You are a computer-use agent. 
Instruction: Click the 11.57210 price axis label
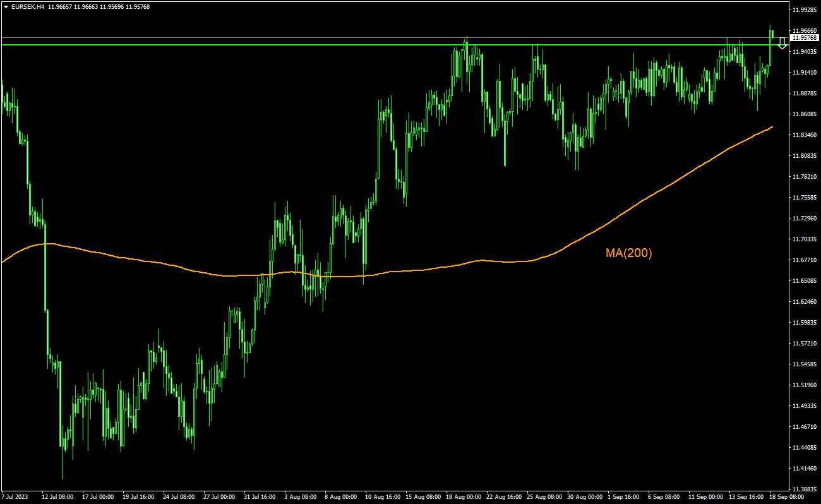click(805, 344)
